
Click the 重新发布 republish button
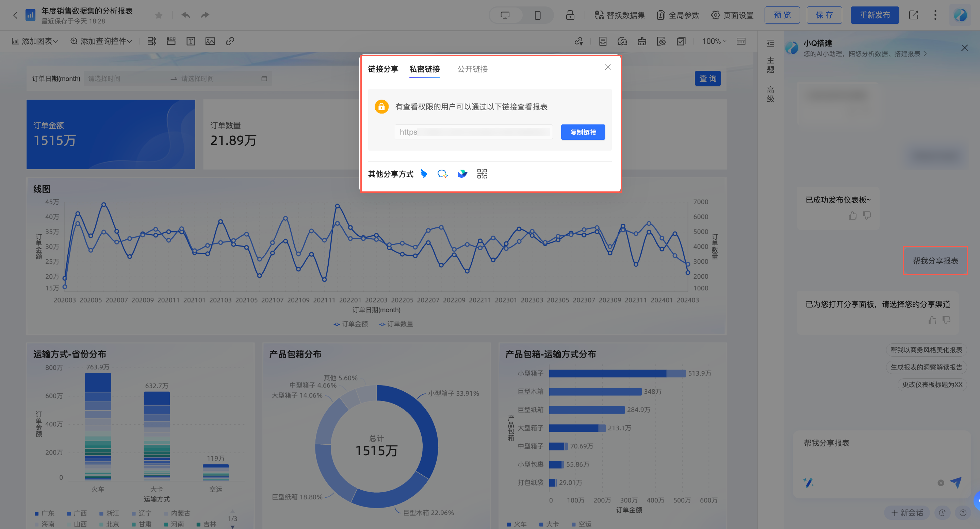tap(875, 15)
